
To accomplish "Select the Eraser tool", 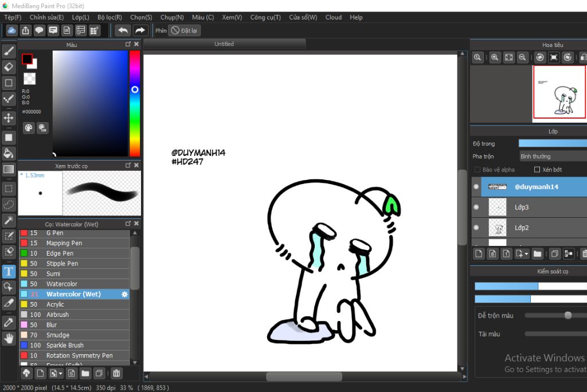I will click(9, 67).
